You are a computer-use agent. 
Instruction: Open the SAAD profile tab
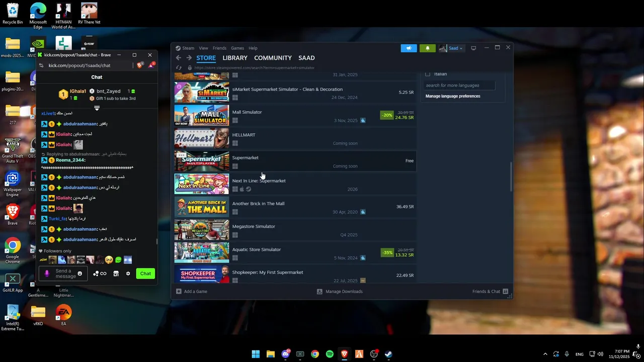tap(306, 58)
